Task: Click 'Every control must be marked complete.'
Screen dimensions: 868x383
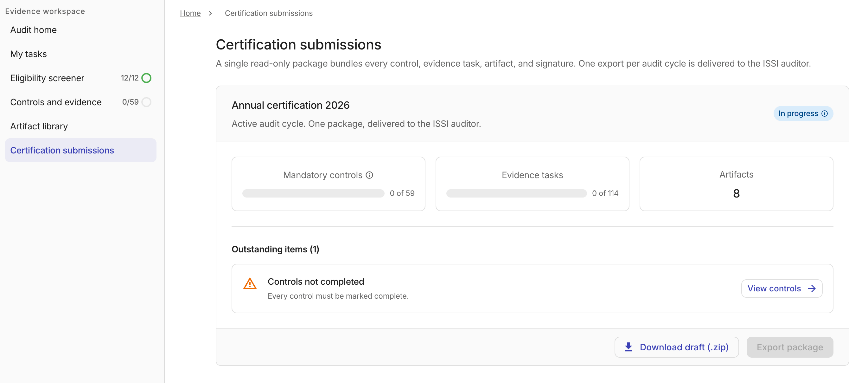Action: point(338,296)
